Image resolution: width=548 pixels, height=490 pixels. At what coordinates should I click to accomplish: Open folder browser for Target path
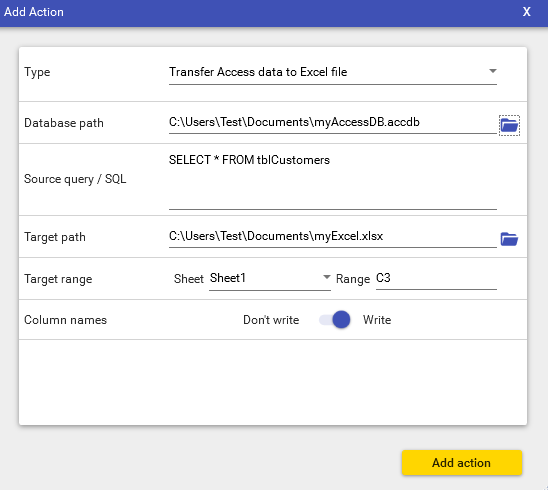pyautogui.click(x=509, y=239)
